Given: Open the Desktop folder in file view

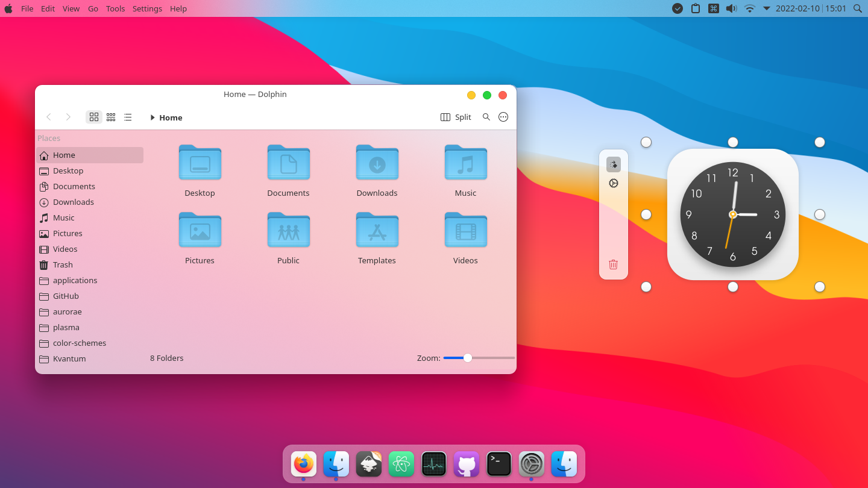Looking at the screenshot, I should click(x=200, y=162).
